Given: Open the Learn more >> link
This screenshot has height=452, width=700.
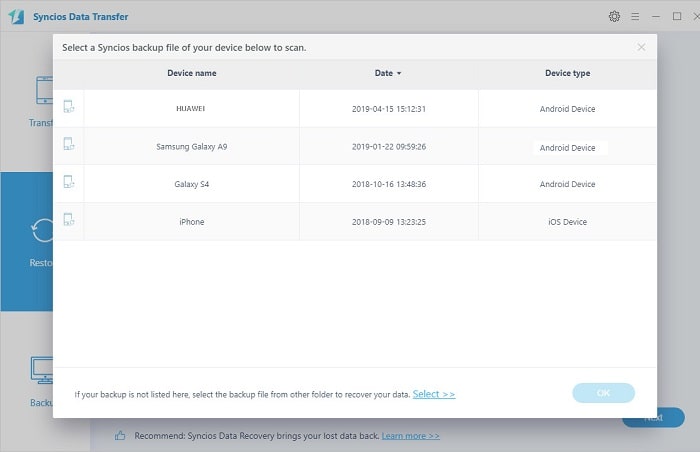Looking at the screenshot, I should 411,435.
